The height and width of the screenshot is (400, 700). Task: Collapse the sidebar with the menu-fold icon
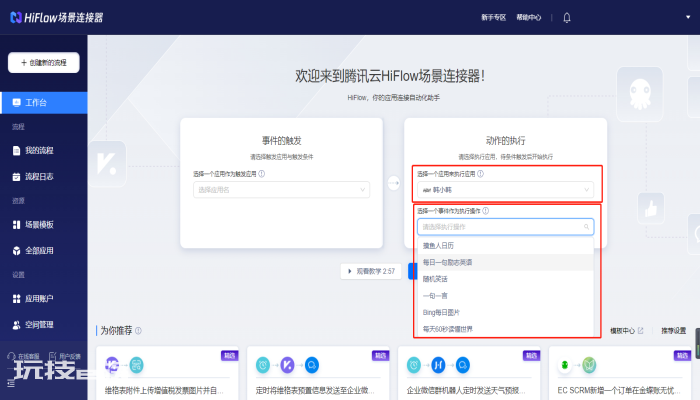(x=11, y=383)
